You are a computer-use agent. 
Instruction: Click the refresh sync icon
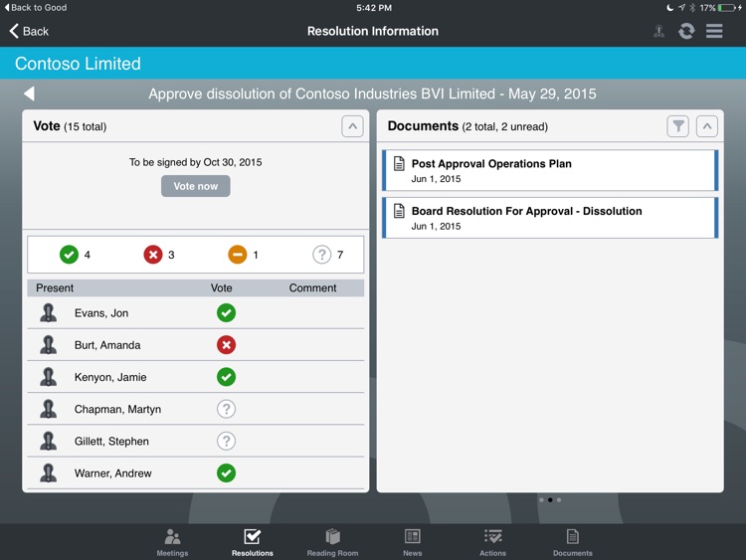click(x=686, y=32)
